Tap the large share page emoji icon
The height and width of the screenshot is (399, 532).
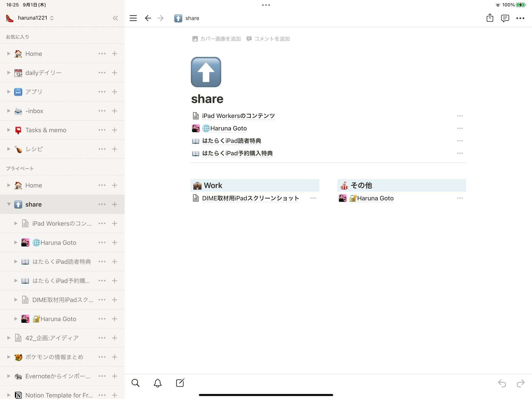206,72
